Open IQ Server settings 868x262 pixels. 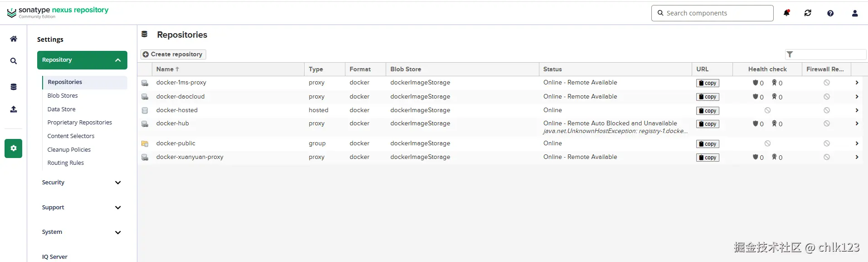pos(55,257)
